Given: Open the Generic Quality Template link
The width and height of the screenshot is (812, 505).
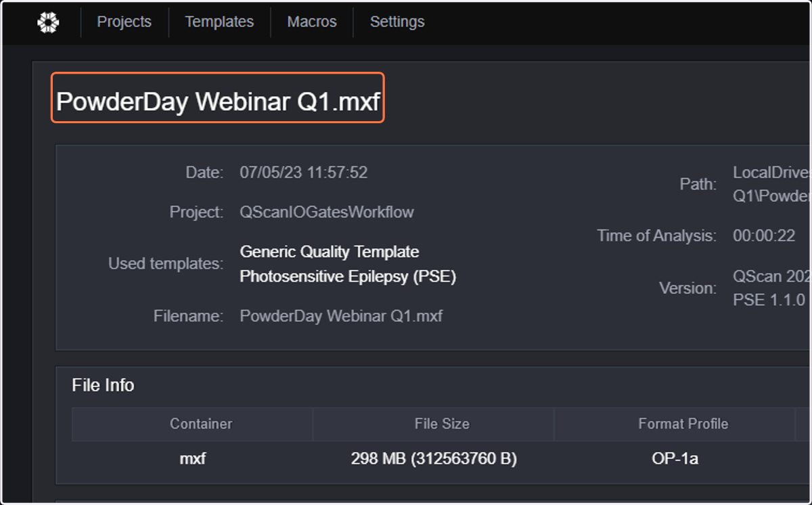Looking at the screenshot, I should coord(330,252).
